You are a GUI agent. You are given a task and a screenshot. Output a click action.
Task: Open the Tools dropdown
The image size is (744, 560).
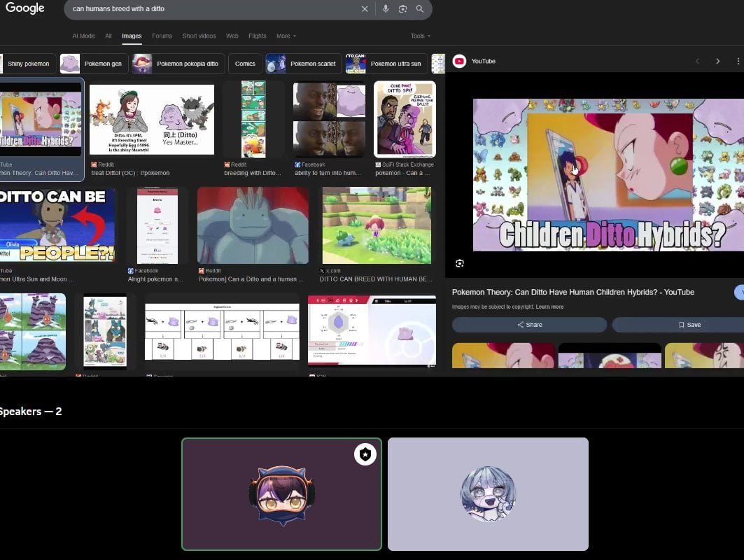click(x=419, y=36)
